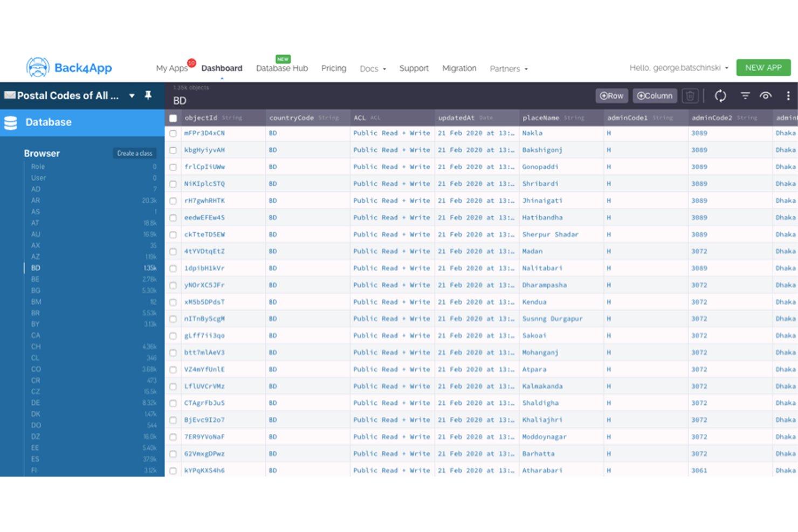798x532 pixels.
Task: Click the Sherpur Shadar cell
Action: click(561, 234)
